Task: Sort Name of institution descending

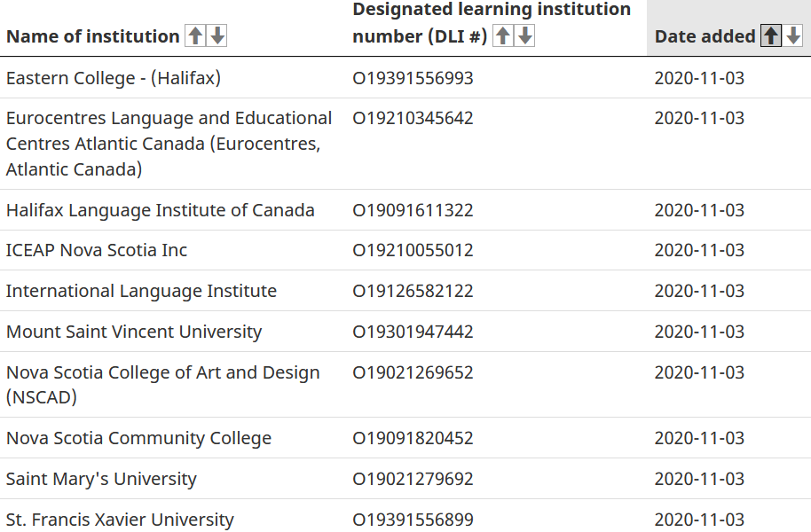Action: (217, 35)
